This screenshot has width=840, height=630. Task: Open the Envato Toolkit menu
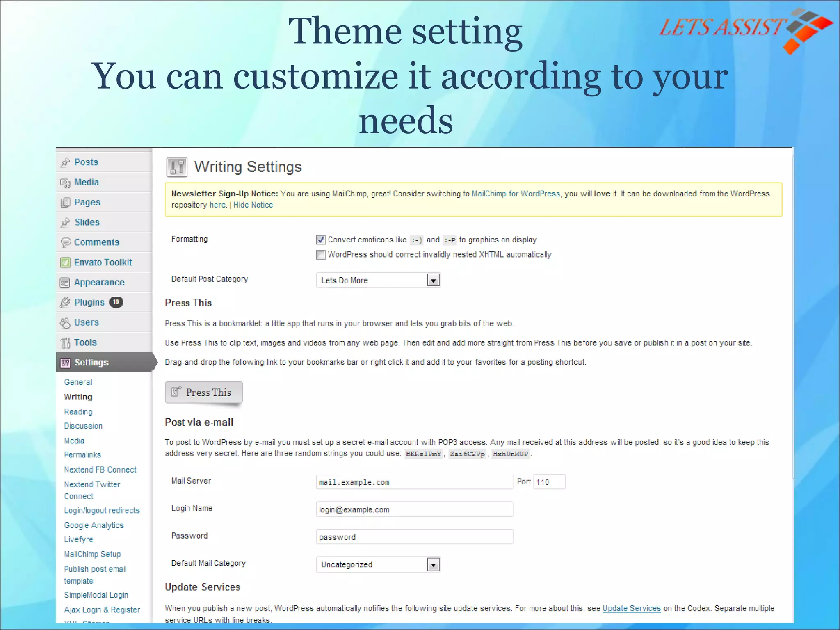tap(104, 262)
